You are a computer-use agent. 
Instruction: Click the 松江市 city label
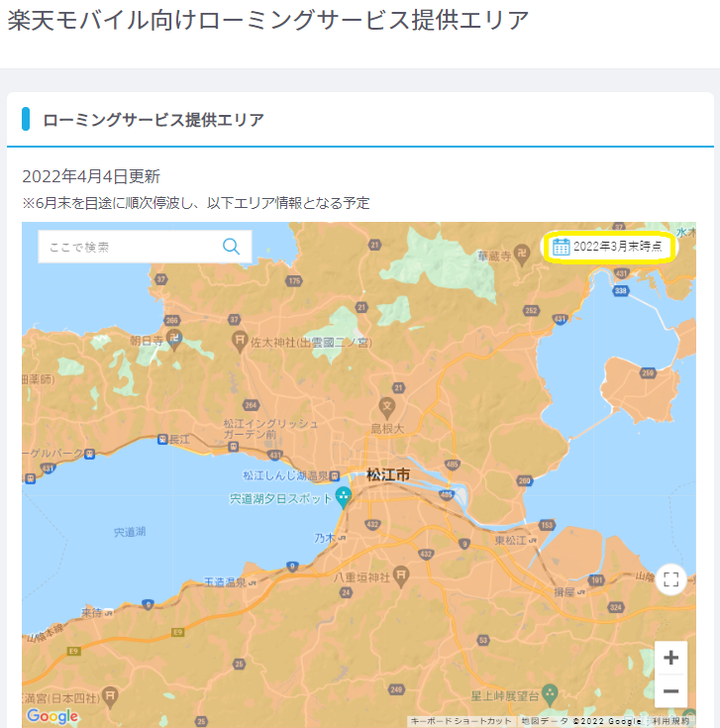pos(388,475)
